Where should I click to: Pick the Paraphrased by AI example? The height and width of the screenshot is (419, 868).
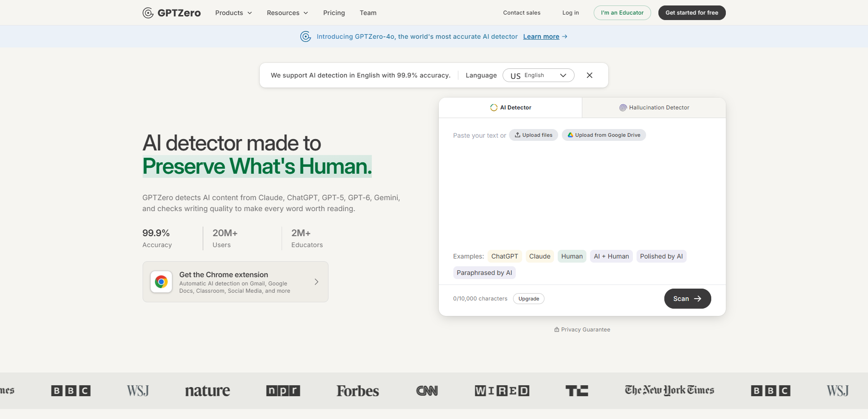484,273
